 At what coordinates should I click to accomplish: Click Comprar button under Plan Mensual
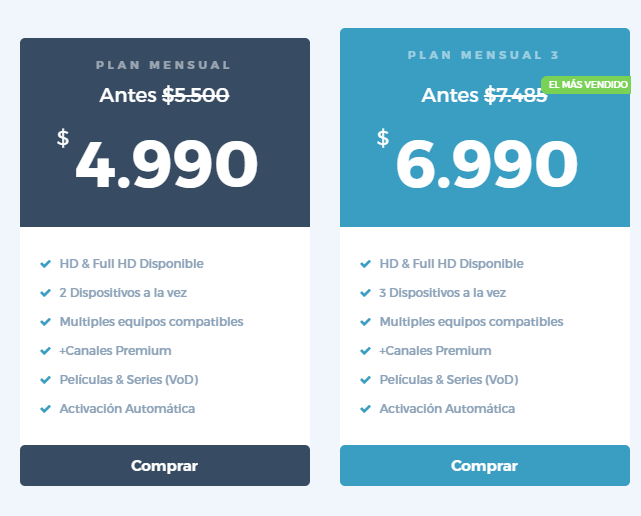point(164,466)
